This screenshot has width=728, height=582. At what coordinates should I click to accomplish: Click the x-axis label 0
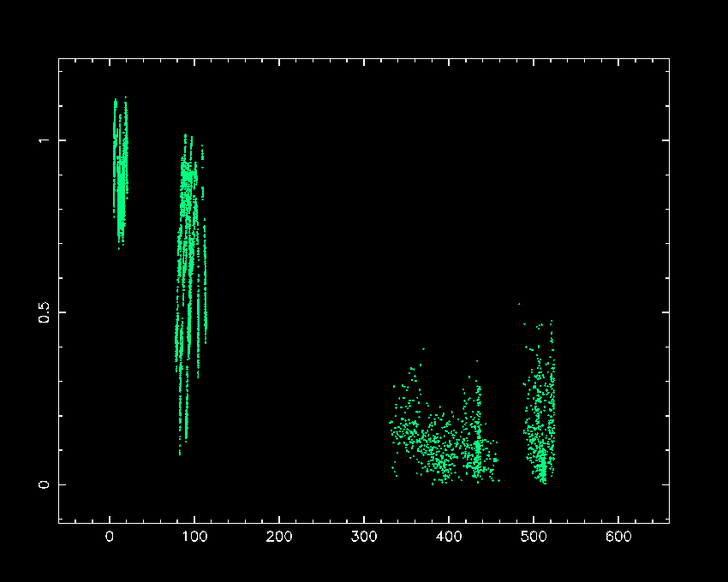click(110, 537)
